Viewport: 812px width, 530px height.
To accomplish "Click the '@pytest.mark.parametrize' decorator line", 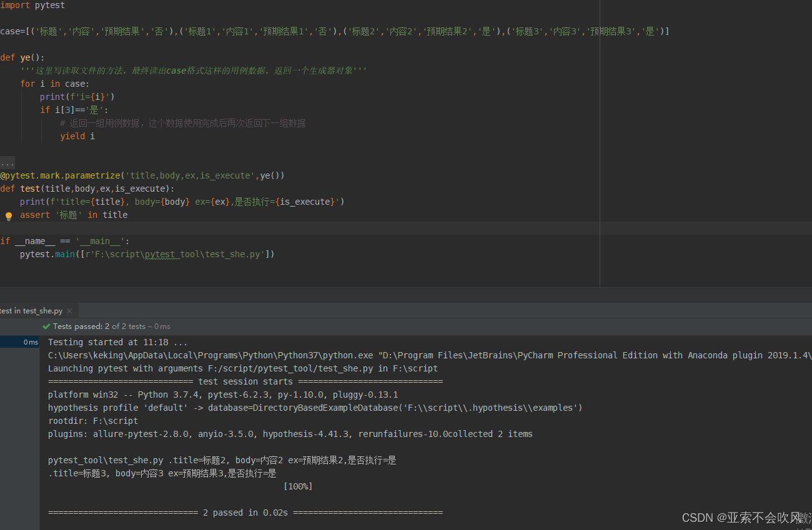I will 142,175.
